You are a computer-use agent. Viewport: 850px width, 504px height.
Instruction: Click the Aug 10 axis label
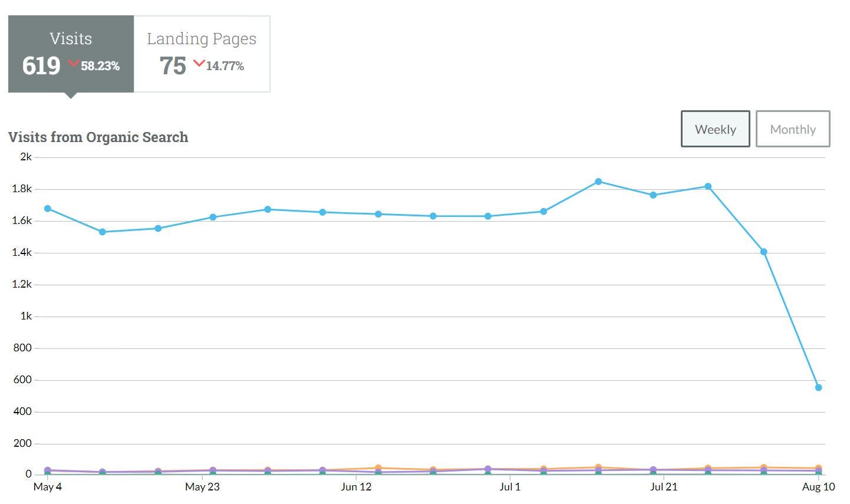click(x=818, y=487)
